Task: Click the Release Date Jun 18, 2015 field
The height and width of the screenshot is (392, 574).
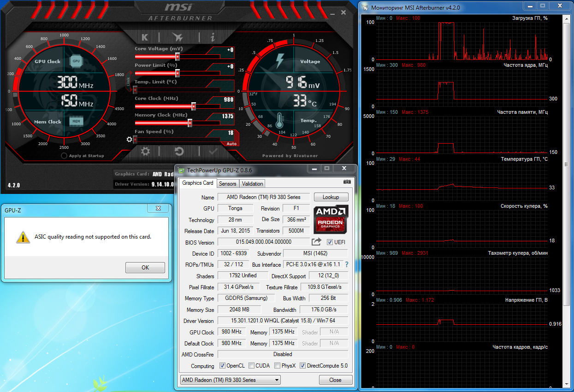Action: [236, 231]
